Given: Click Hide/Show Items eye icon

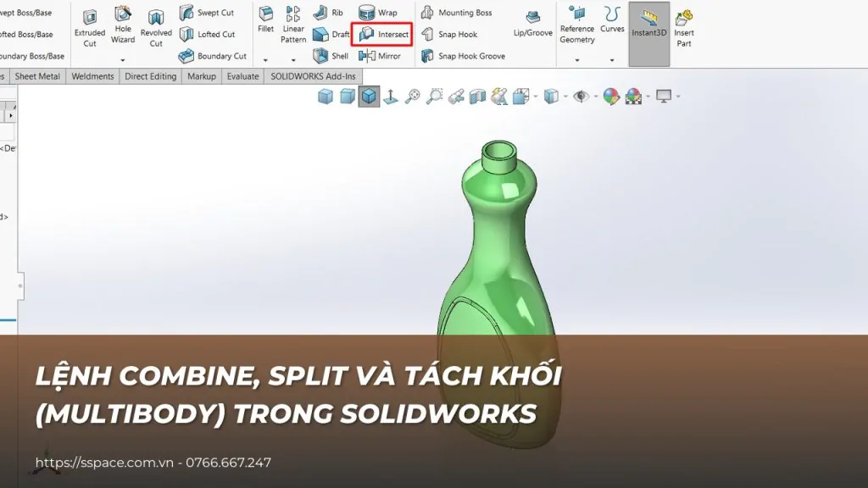Looking at the screenshot, I should (581, 97).
